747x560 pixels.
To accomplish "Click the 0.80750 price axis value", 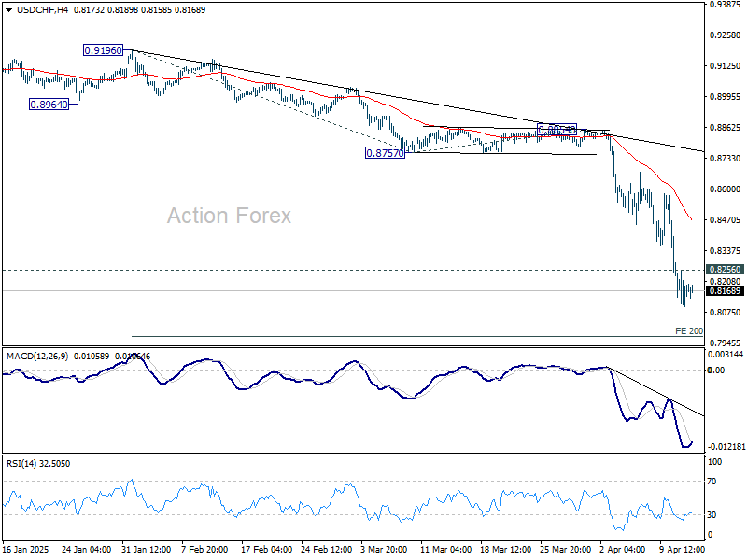I will [x=725, y=313].
